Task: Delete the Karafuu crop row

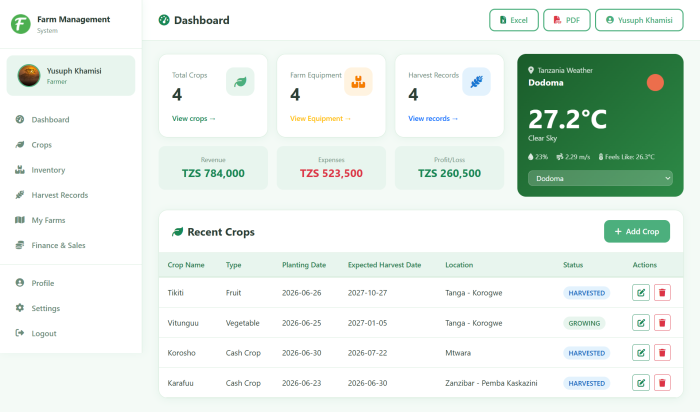Action: pyautogui.click(x=662, y=383)
